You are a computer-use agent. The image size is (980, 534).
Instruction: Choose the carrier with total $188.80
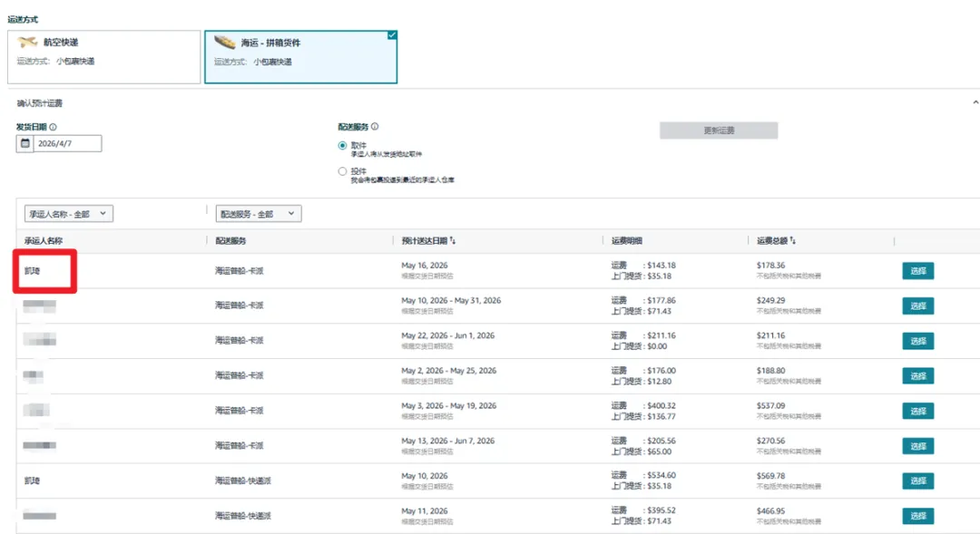pos(918,375)
